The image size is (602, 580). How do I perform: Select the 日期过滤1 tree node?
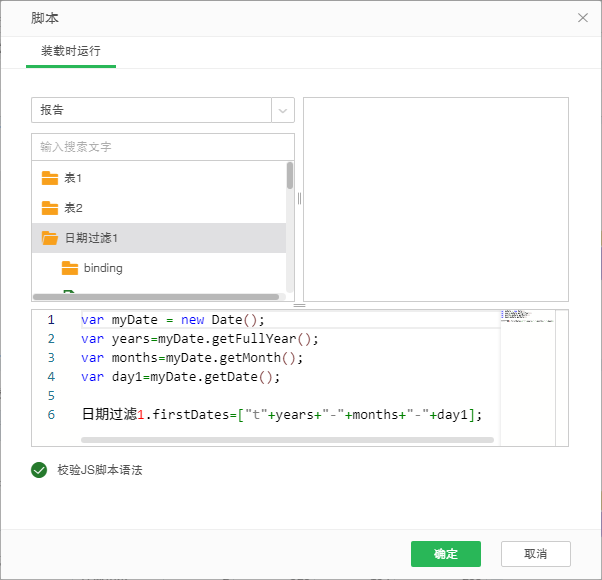tap(92, 238)
